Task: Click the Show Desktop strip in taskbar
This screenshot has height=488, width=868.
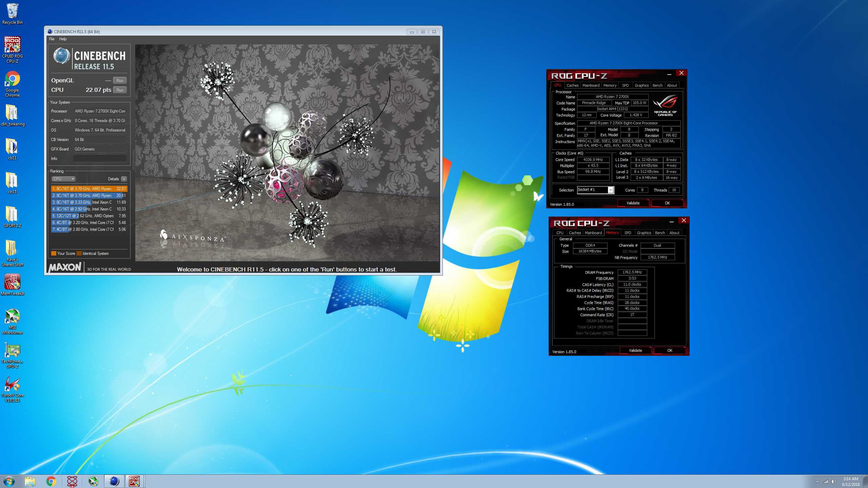Action: [x=866, y=481]
